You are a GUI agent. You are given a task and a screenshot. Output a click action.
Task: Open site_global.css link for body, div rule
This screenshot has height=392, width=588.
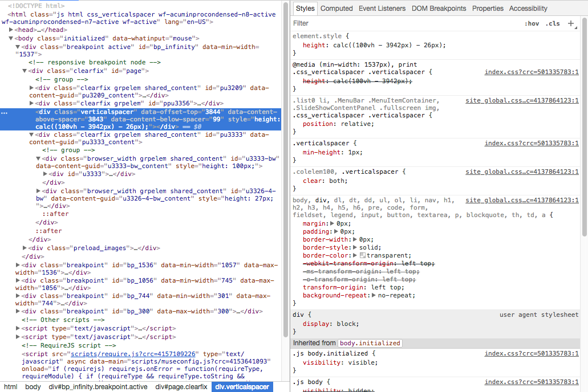(522, 200)
